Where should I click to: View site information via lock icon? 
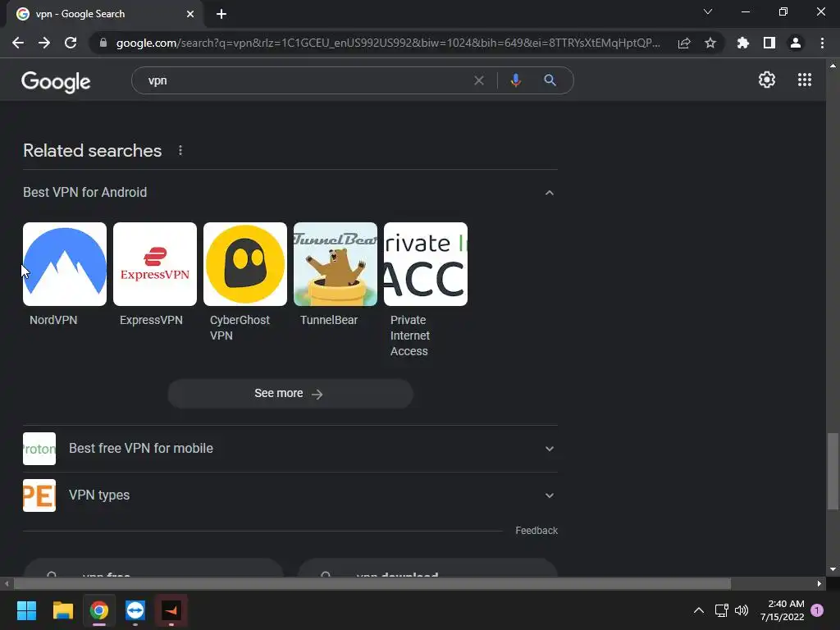point(103,43)
